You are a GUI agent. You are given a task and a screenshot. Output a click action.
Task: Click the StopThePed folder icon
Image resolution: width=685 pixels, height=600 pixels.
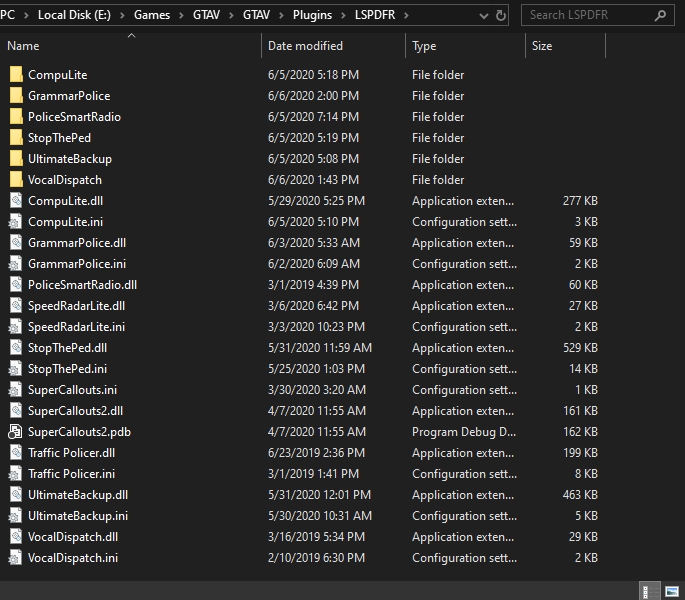click(16, 138)
